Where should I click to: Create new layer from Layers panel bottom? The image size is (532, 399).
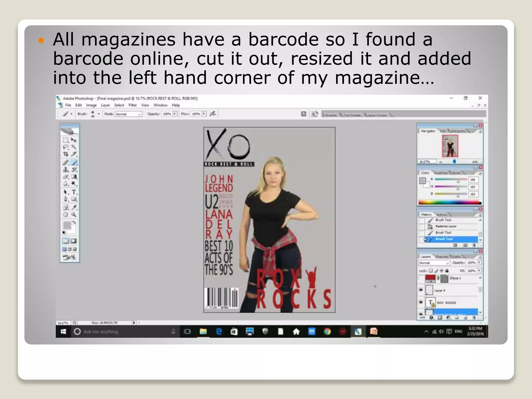[465, 317]
